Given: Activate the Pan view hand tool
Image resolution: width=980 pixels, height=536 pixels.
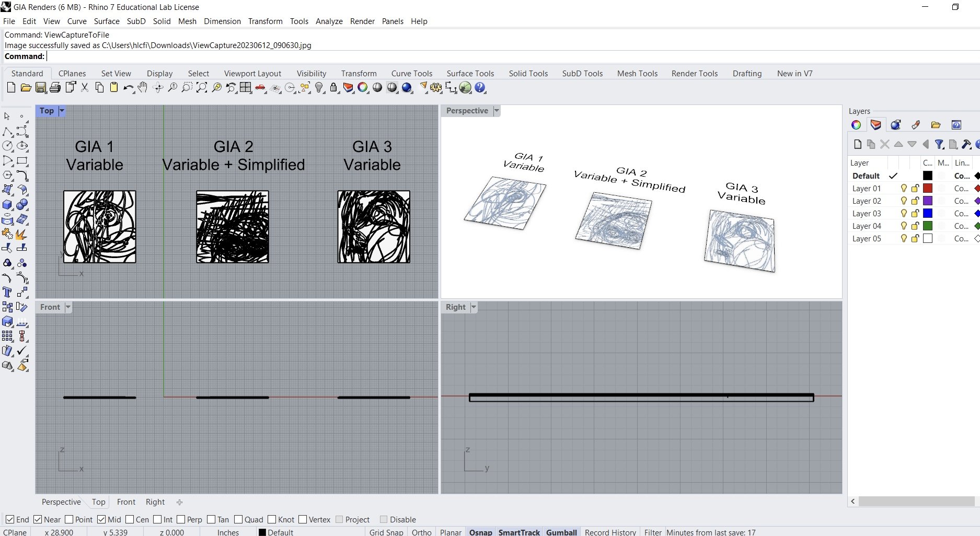Looking at the screenshot, I should click(x=142, y=88).
